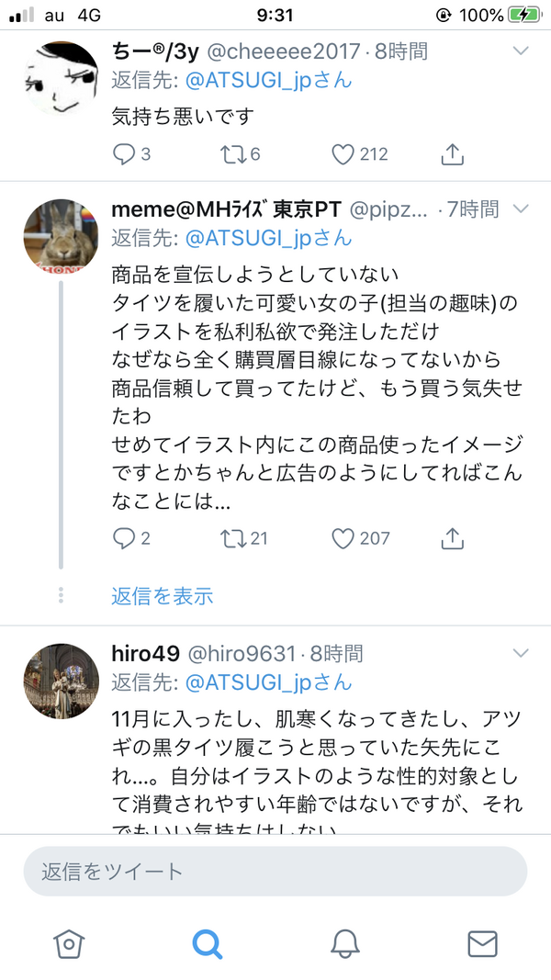551x980 pixels.
Task: Share cheeeee2017's tweet
Action: 453,154
